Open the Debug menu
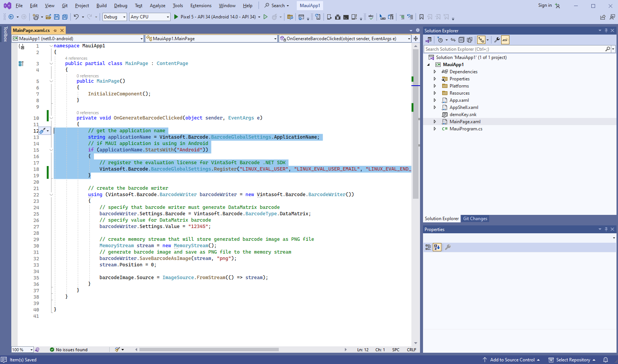The width and height of the screenshot is (618, 364). [x=121, y=6]
